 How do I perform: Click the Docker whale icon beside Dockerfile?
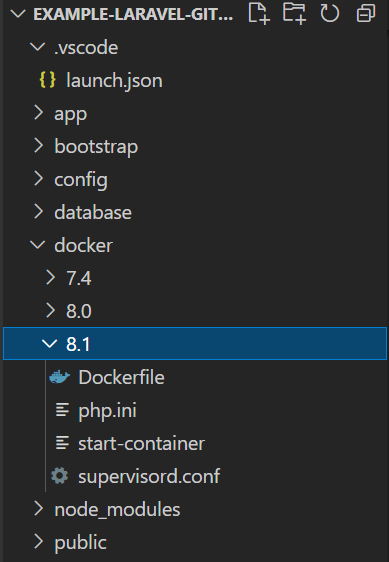[x=60, y=377]
